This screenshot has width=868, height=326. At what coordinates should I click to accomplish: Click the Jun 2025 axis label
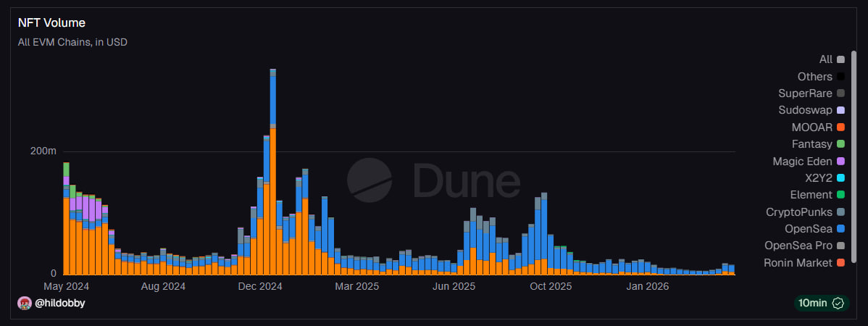tap(454, 286)
